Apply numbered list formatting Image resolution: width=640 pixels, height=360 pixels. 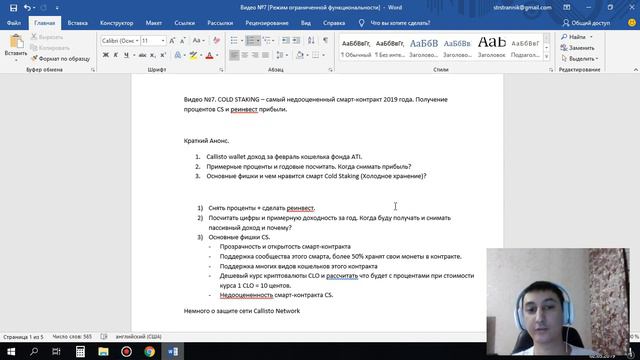pyautogui.click(x=251, y=40)
